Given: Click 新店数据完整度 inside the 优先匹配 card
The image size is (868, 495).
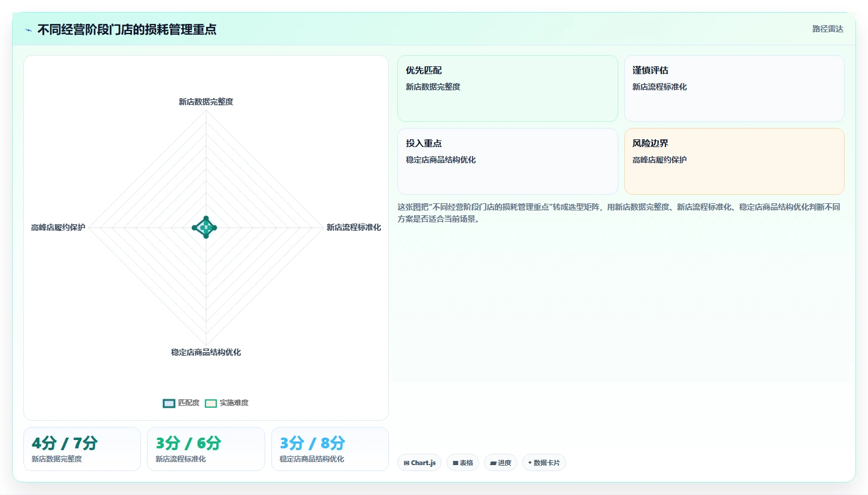Looking at the screenshot, I should click(433, 87).
